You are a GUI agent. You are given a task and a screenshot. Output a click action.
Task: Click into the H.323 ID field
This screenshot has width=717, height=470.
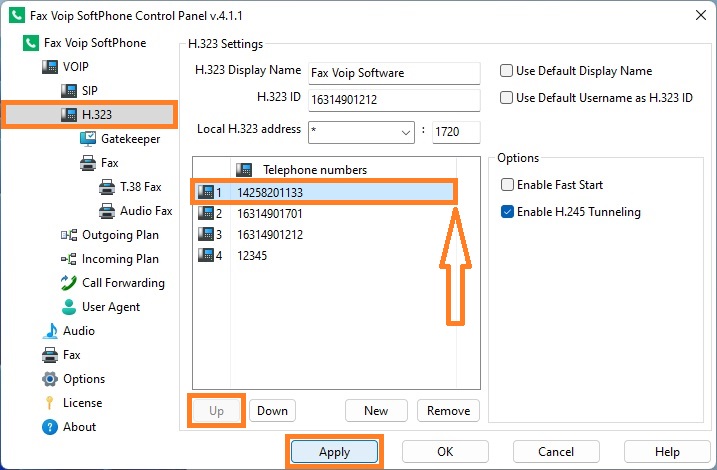tap(394, 100)
